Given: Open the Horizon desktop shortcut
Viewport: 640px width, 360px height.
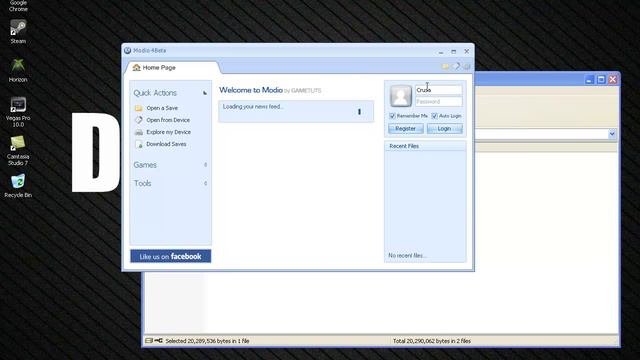Looking at the screenshot, I should coord(18,70).
